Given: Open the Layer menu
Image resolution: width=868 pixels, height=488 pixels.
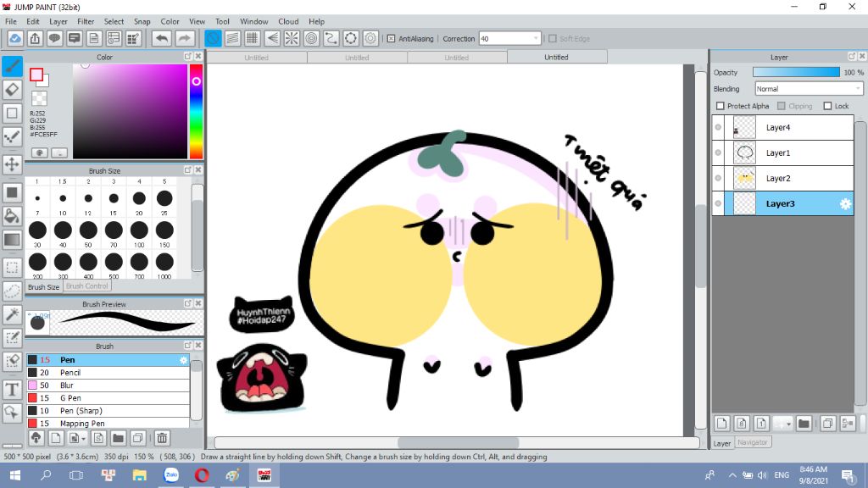Looking at the screenshot, I should pos(58,21).
